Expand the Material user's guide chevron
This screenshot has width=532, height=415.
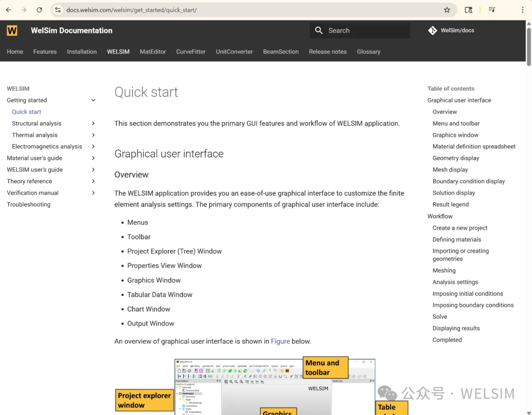(93, 158)
